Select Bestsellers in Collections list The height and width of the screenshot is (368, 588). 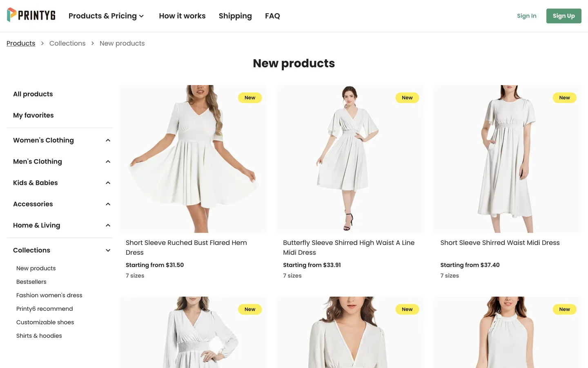point(31,282)
